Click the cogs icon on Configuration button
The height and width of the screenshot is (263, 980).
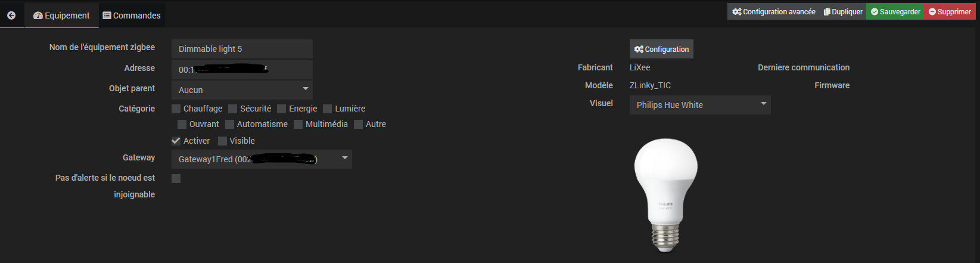[639, 49]
